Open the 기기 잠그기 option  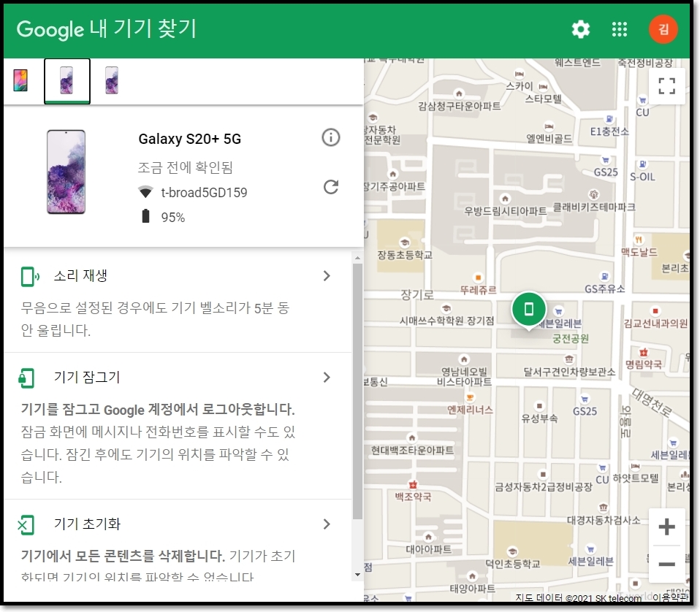click(178, 426)
